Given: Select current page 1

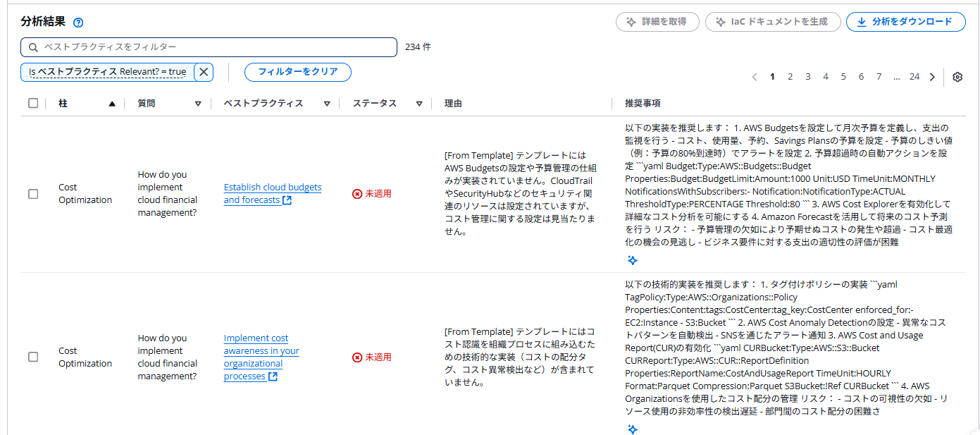Looking at the screenshot, I should pos(772,77).
